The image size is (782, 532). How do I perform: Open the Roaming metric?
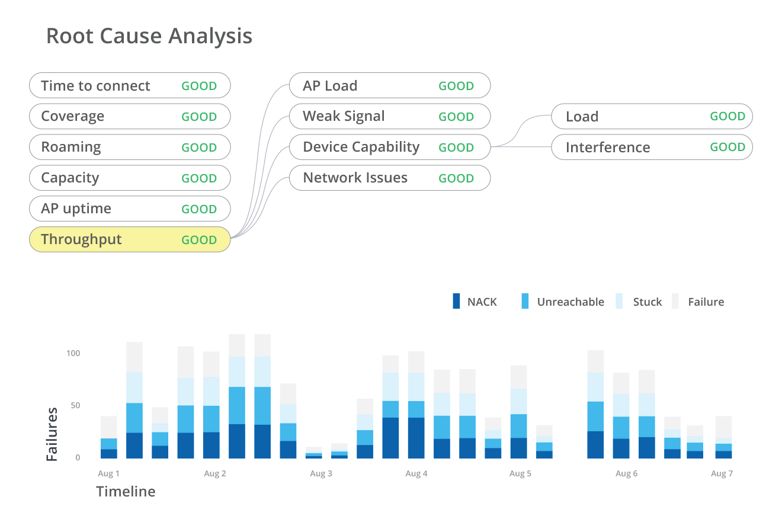point(129,147)
